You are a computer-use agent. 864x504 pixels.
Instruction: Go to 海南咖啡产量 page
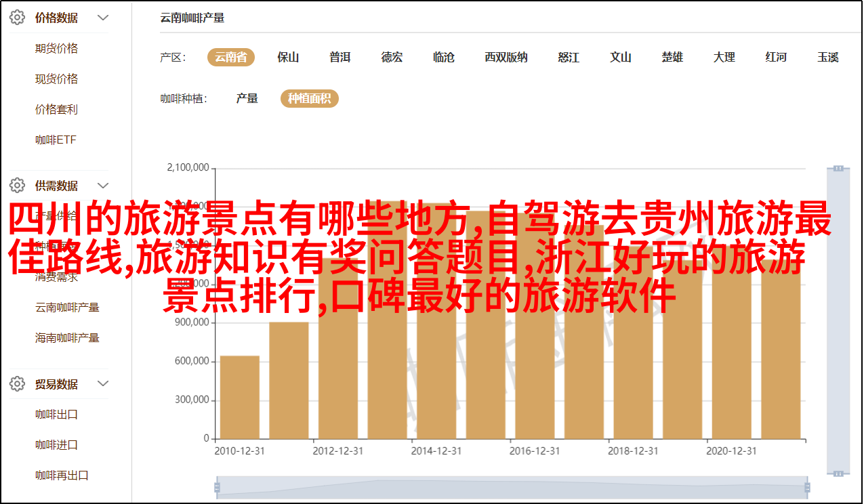click(67, 338)
